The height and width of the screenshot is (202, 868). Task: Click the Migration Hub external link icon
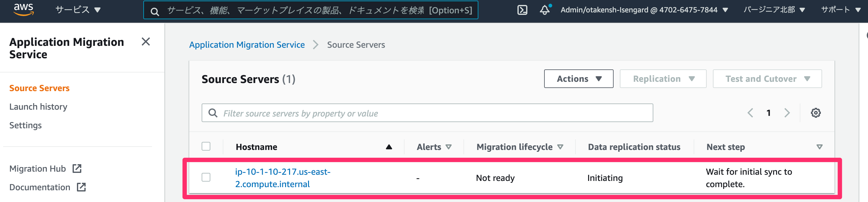pyautogui.click(x=77, y=168)
